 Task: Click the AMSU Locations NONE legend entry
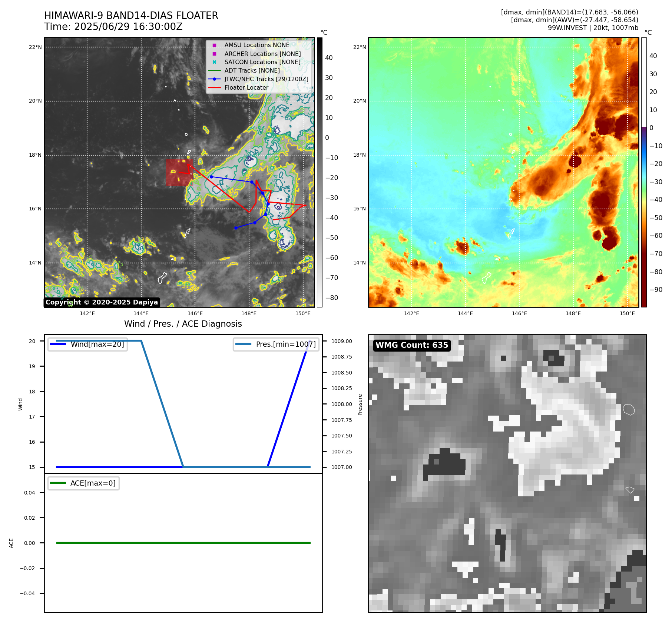(257, 45)
